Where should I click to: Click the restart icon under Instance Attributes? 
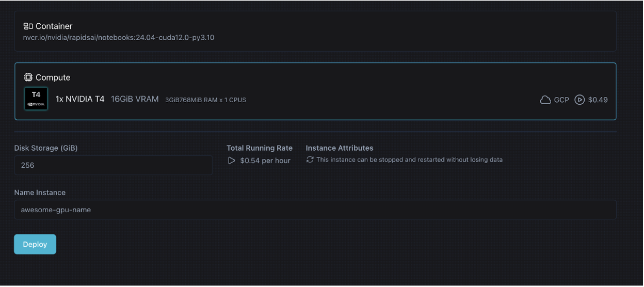coord(310,160)
